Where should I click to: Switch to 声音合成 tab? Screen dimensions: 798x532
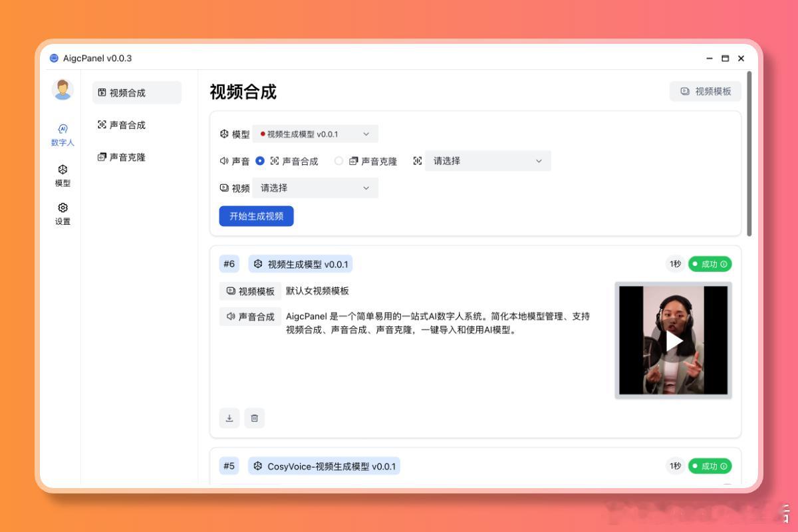pyautogui.click(x=136, y=125)
